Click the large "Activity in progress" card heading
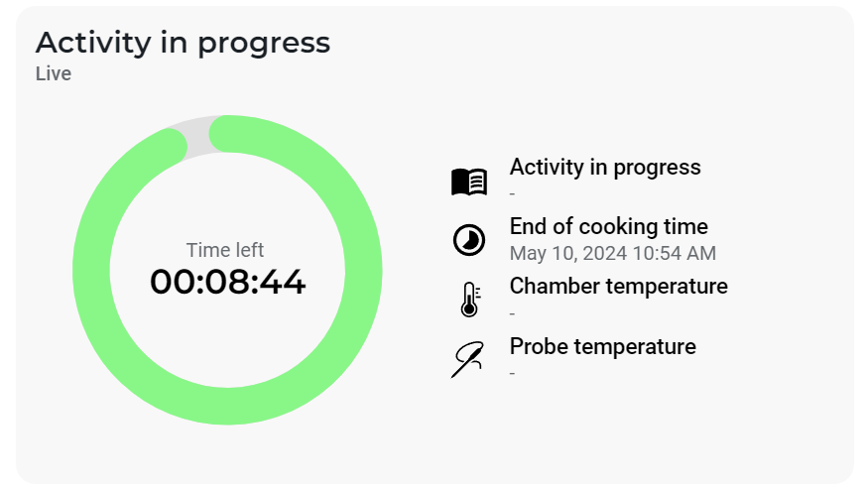This screenshot has height=489, width=868. [183, 43]
